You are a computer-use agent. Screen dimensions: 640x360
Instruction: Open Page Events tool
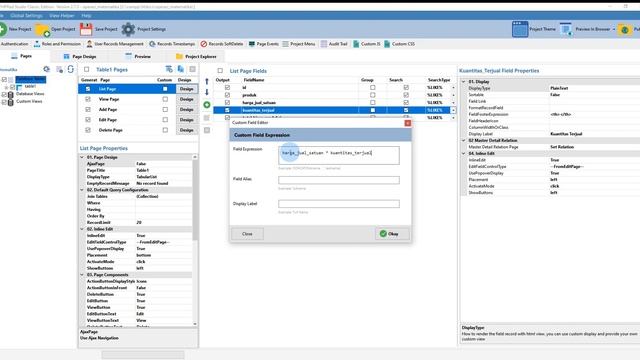click(x=264, y=44)
